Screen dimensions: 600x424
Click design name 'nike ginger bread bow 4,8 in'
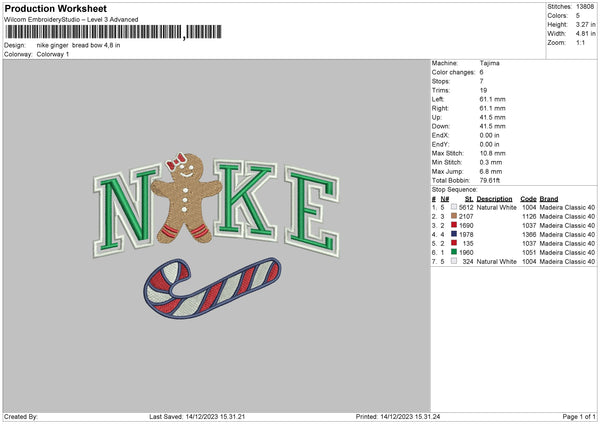78,45
